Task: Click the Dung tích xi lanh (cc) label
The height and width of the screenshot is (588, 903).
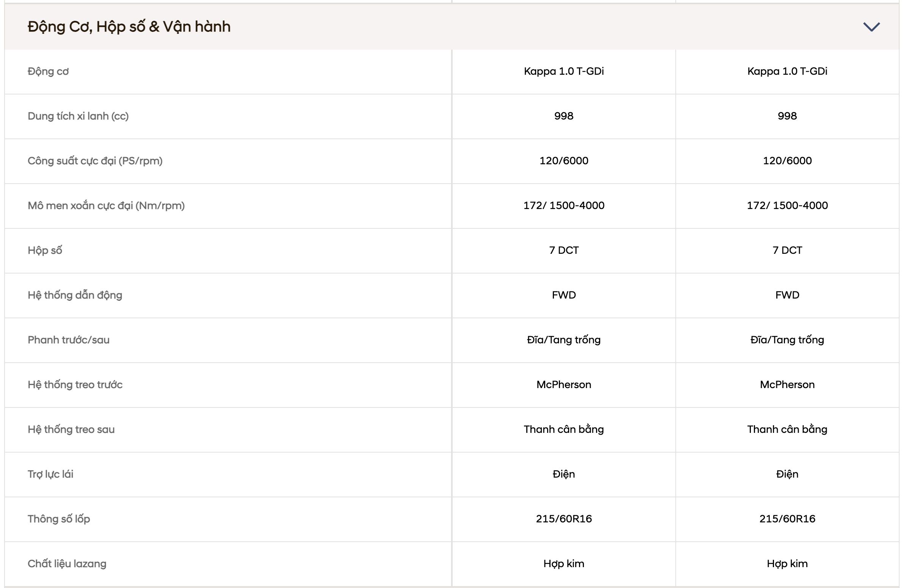Action: (78, 116)
